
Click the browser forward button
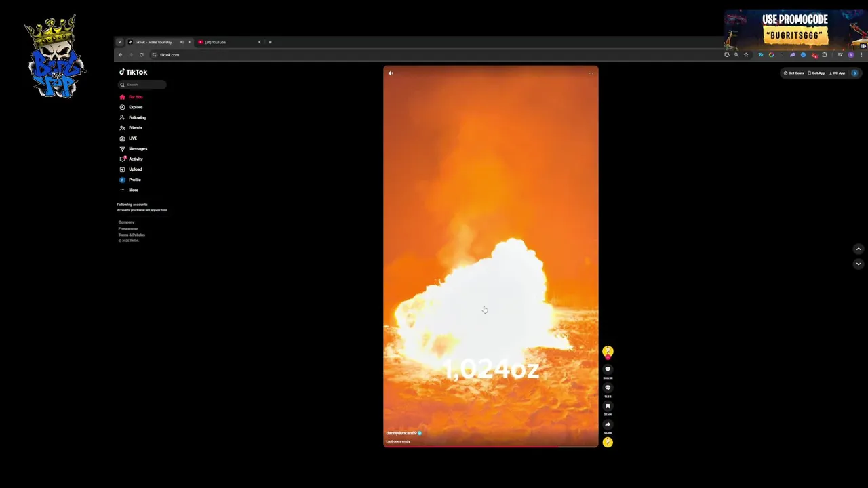click(131, 55)
